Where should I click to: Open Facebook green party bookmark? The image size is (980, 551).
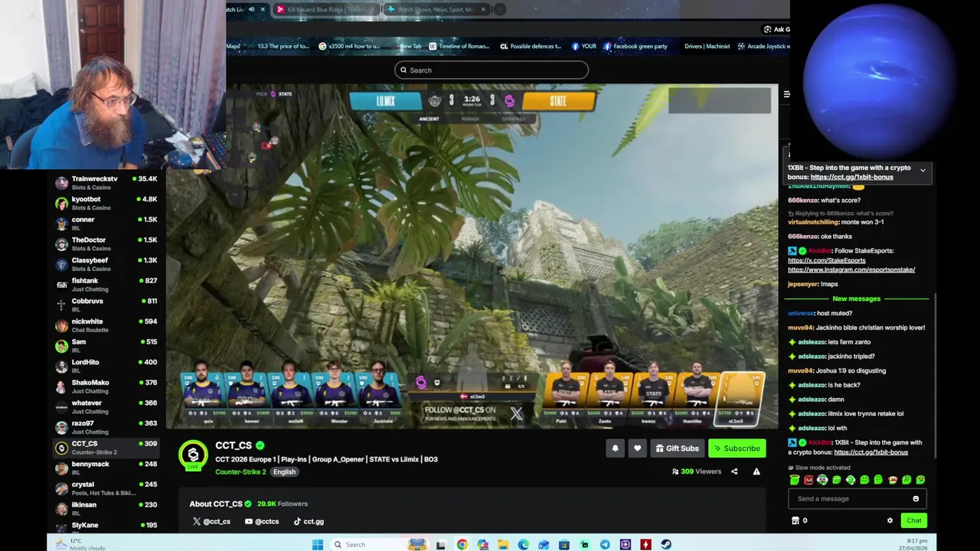coord(635,46)
